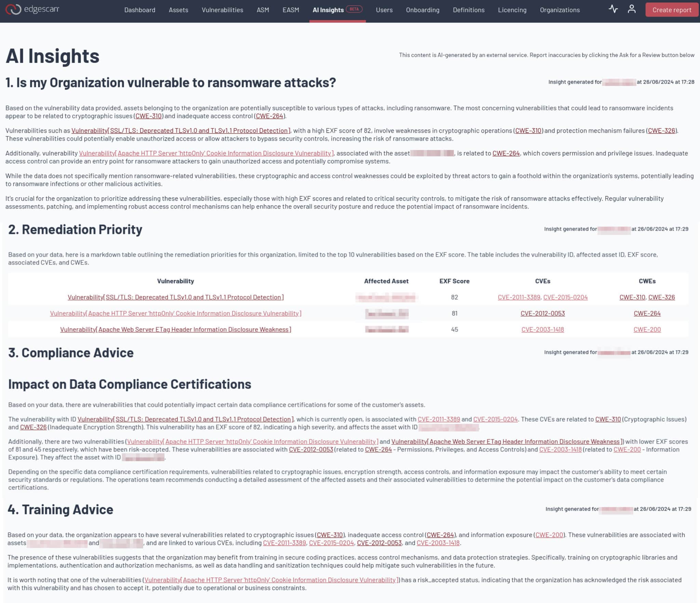This screenshot has height=603, width=700.
Task: Open the Licencing page
Action: (x=512, y=10)
